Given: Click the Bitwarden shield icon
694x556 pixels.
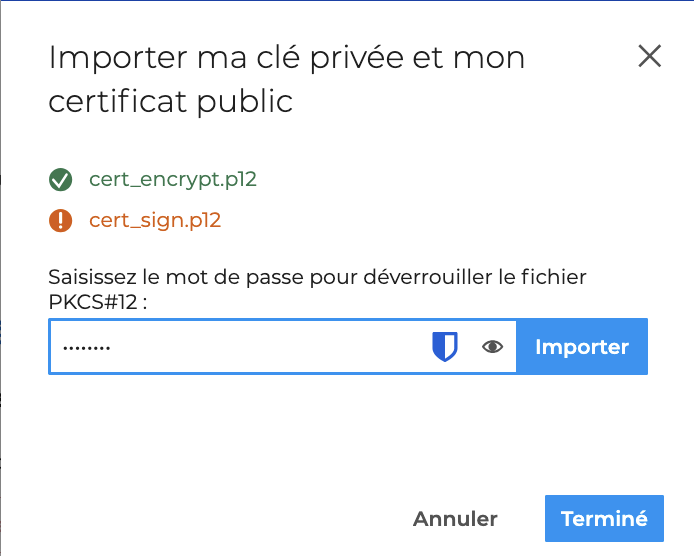Looking at the screenshot, I should pos(444,347).
